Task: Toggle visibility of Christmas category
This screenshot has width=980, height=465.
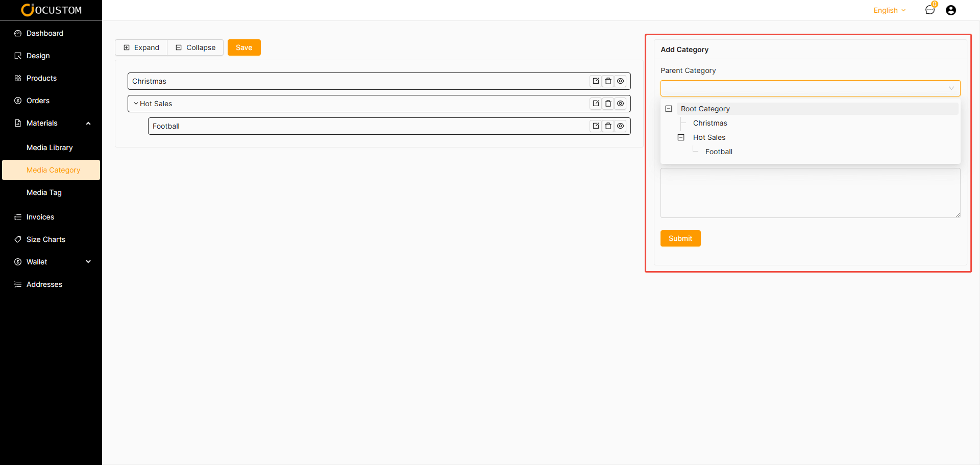Action: 620,81
